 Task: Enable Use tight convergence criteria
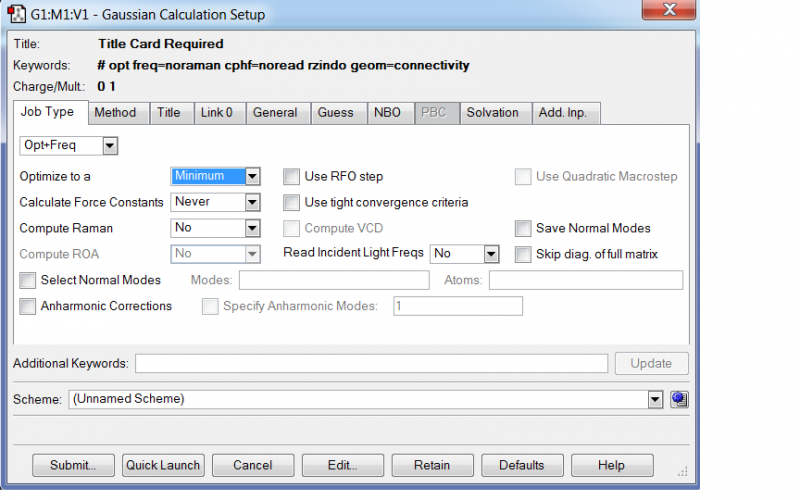291,203
